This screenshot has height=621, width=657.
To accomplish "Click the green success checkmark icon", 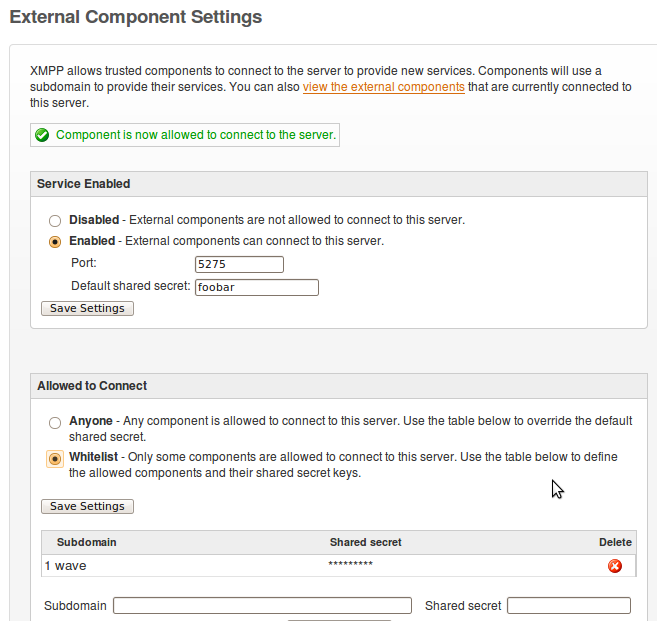I will tap(42, 135).
